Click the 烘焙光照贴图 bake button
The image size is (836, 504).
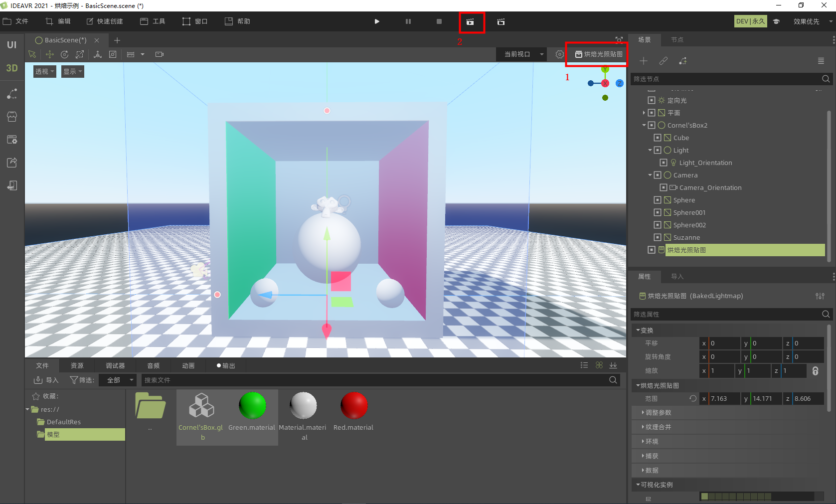pyautogui.click(x=598, y=54)
